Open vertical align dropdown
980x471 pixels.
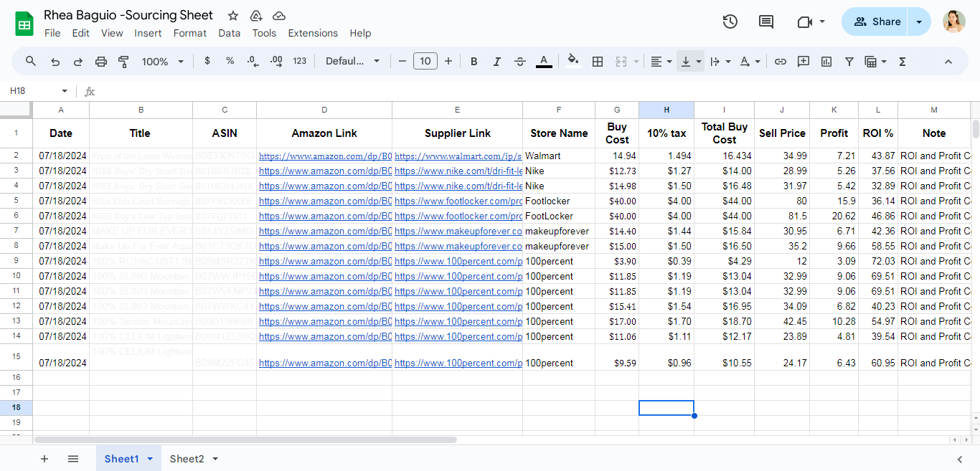(x=691, y=62)
